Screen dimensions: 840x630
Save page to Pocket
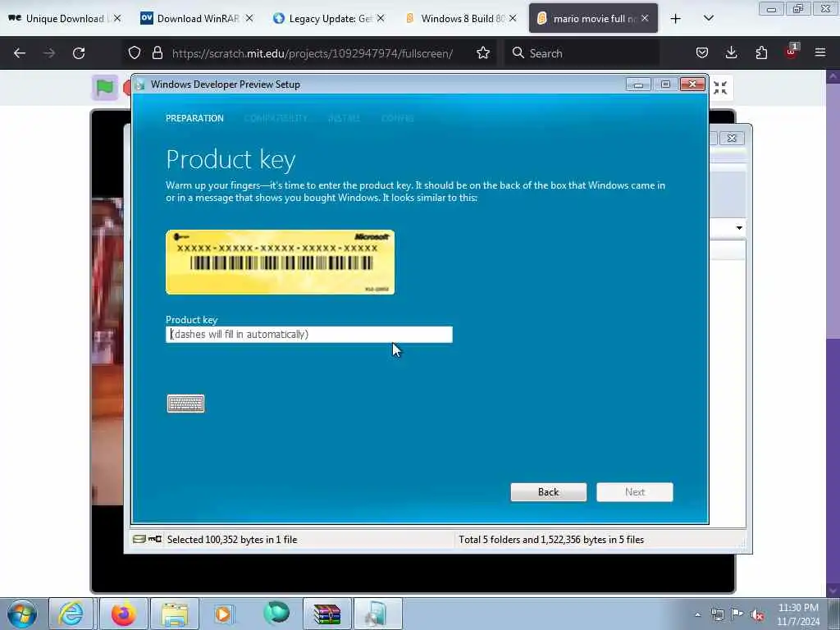coord(702,53)
